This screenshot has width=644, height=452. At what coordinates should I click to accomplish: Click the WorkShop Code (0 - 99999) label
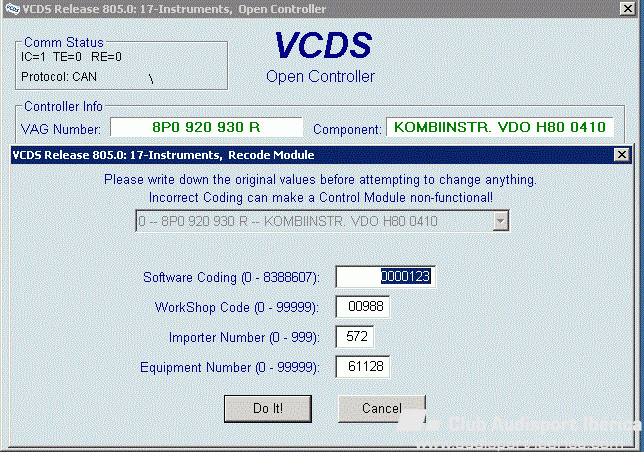tap(237, 307)
